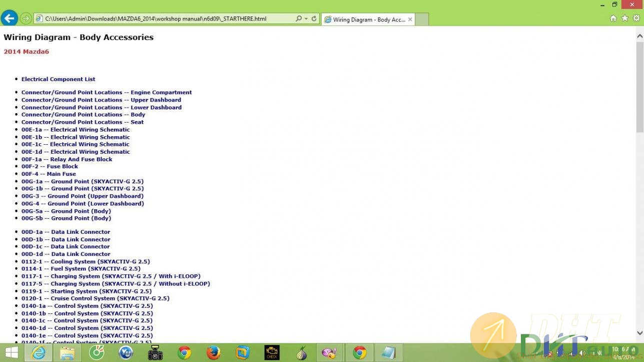Open Connector/Ground Point Locations -- Body
Image resolution: width=644 pixels, height=362 pixels.
click(83, 114)
